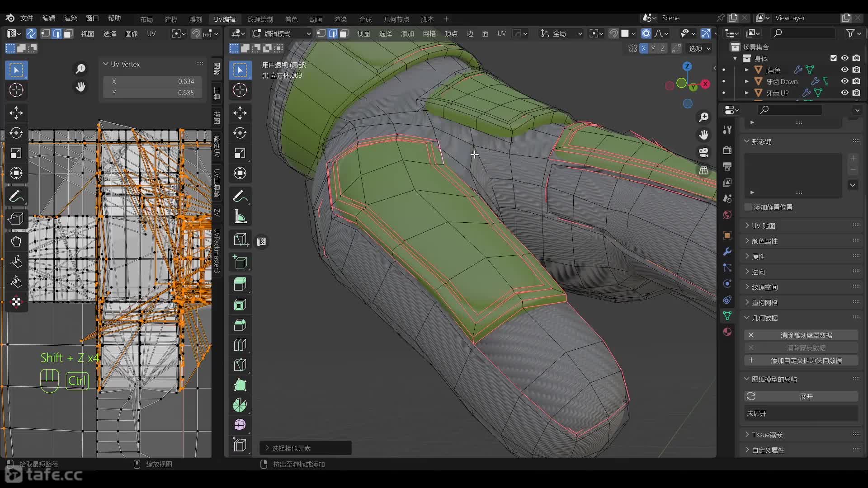Select the Transform tool in 3D viewport toolbar
The image size is (868, 488).
coord(240,173)
